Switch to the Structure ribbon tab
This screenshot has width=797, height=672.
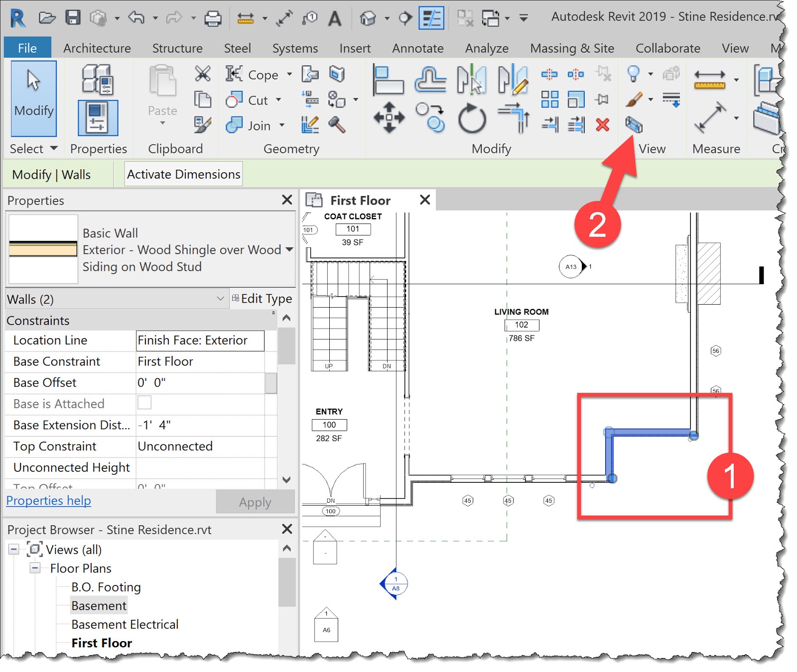point(177,48)
